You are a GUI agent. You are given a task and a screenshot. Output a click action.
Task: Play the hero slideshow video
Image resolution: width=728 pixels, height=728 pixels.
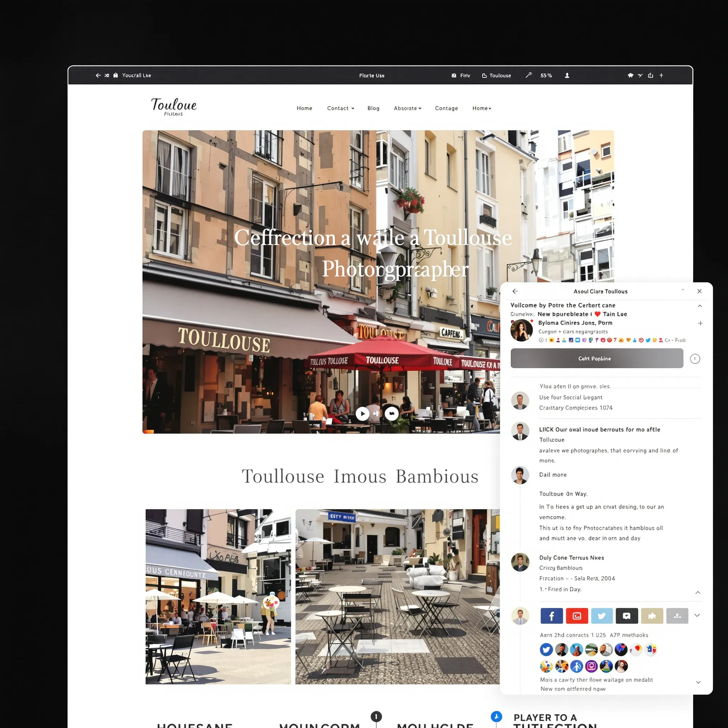pyautogui.click(x=363, y=414)
